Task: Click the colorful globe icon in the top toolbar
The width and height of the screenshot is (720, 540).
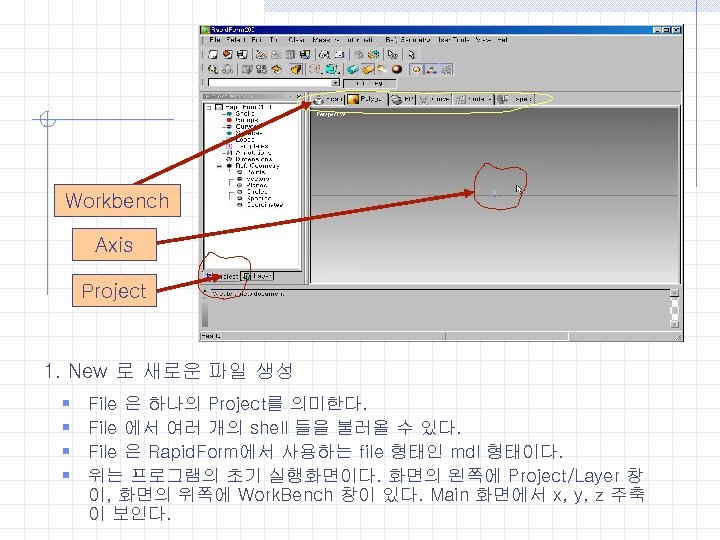Action: click(374, 55)
